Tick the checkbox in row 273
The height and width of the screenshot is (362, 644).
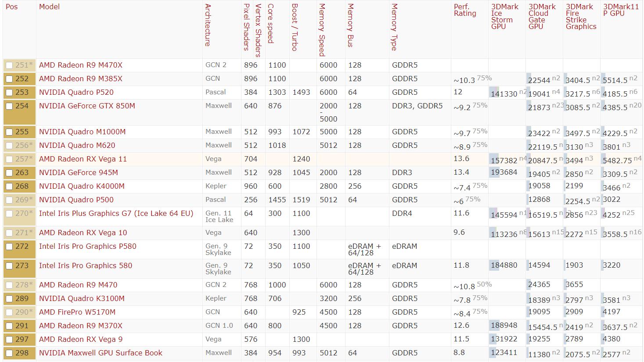[x=9, y=266]
